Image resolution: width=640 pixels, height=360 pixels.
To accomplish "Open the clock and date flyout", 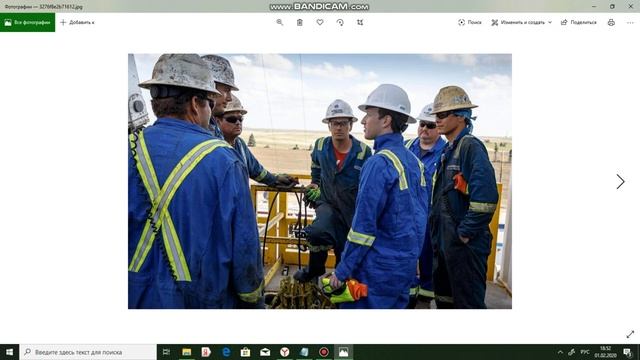I will point(605,352).
